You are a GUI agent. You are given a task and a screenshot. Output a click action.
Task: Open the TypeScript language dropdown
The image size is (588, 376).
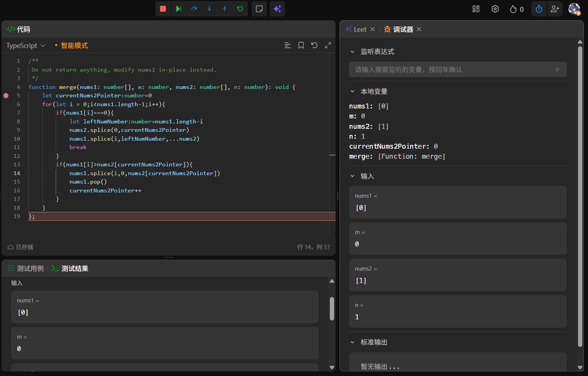click(26, 46)
